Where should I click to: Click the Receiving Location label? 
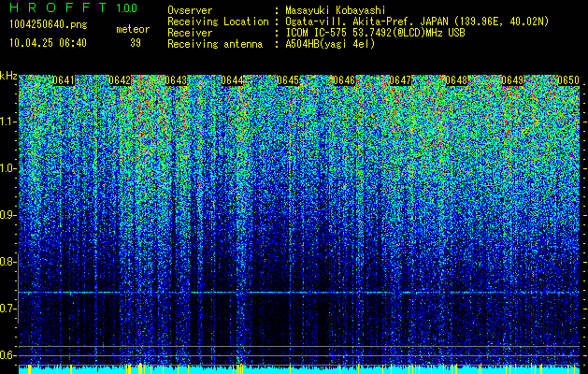[218, 22]
